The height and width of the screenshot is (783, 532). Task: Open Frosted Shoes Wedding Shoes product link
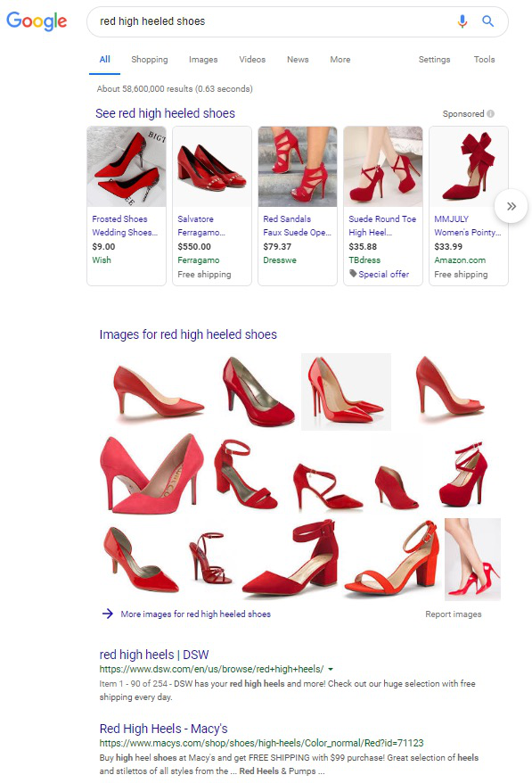124,226
